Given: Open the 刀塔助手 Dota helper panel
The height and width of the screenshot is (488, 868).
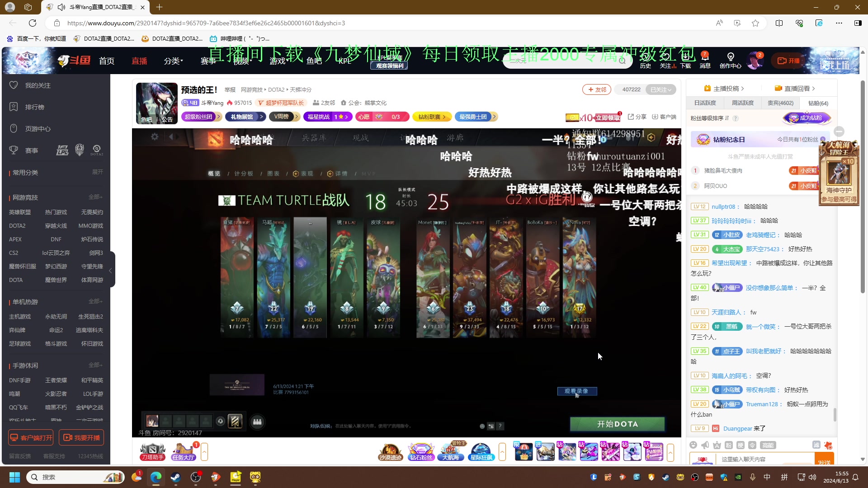Looking at the screenshot, I should 152,451.
